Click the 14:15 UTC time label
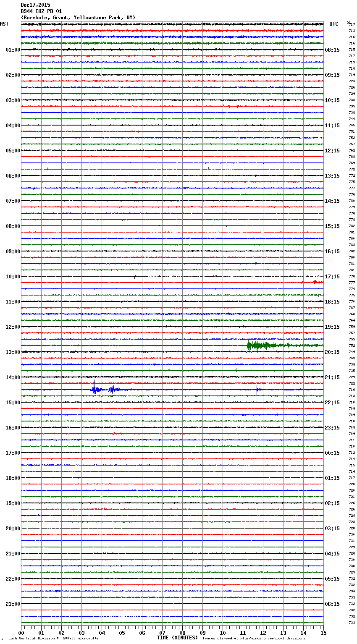Image resolution: width=357 pixels, height=644 pixels. coord(332,201)
